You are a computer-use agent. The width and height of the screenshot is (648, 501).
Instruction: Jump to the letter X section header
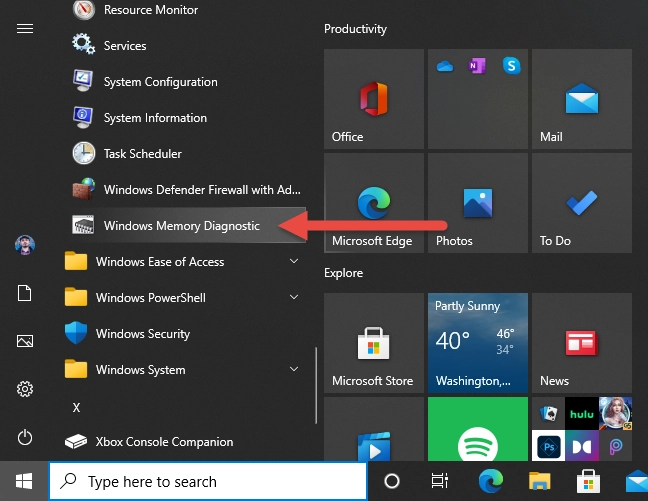[x=76, y=408]
